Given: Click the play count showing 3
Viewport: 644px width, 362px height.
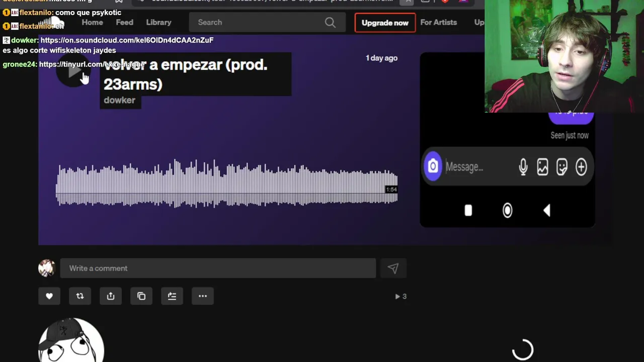Looking at the screenshot, I should click(401, 297).
